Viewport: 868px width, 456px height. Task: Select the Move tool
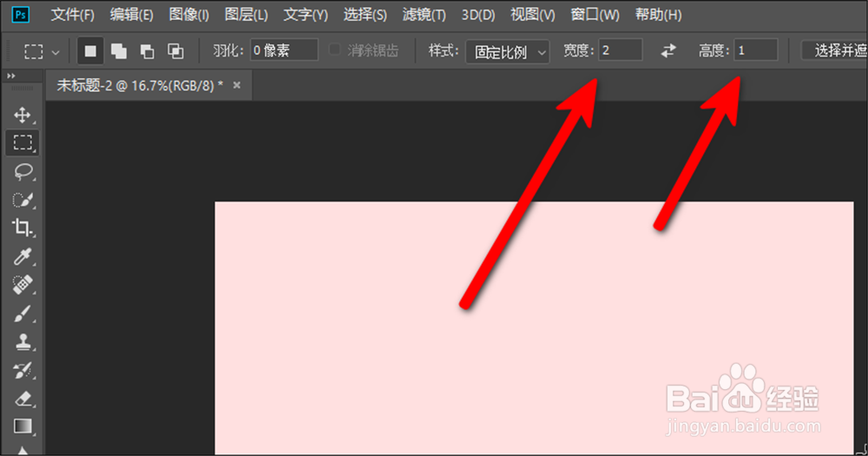[x=23, y=115]
